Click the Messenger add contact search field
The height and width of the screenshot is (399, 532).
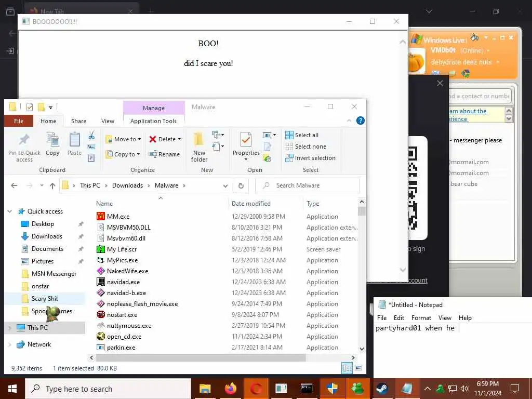tap(479, 96)
